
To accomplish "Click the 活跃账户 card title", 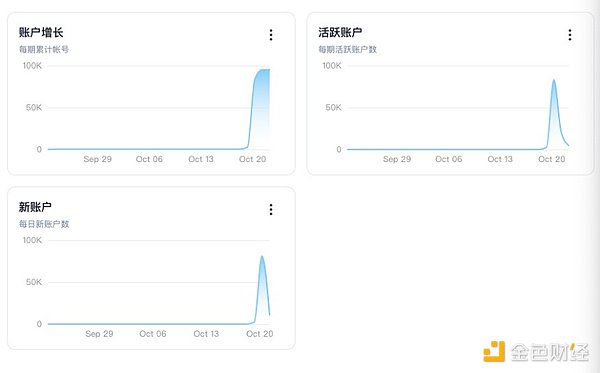I will pos(340,33).
